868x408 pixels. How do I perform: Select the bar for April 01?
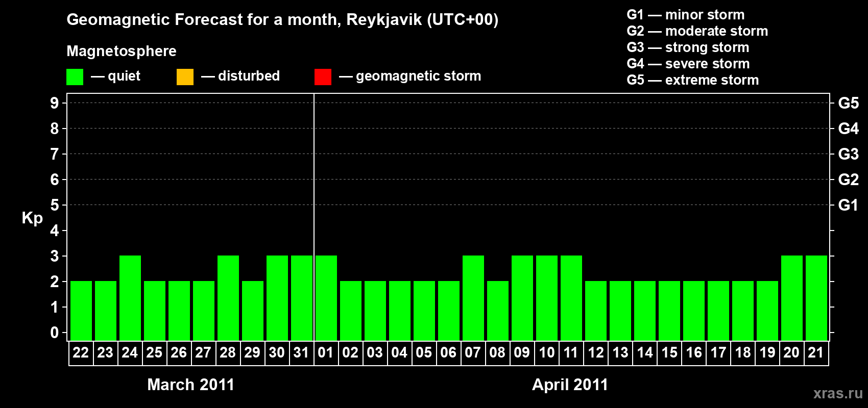point(326,298)
